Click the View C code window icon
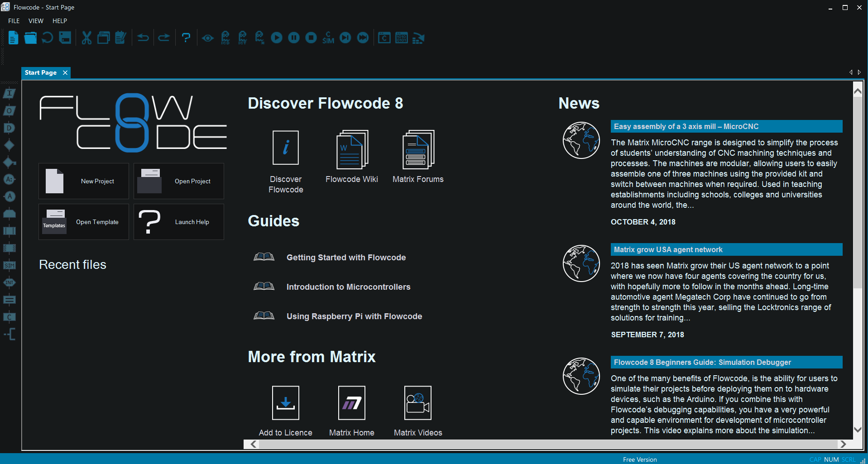 click(x=384, y=38)
